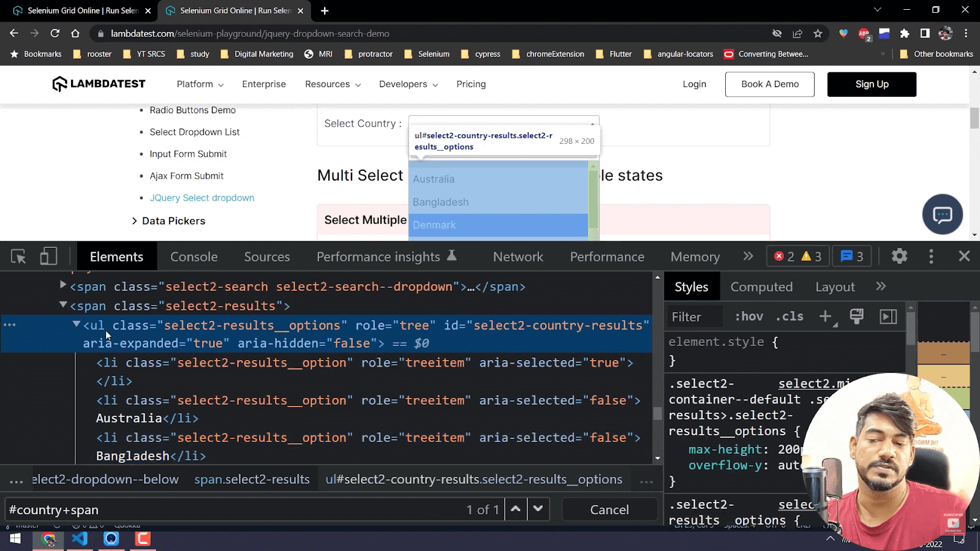Select the .select2-results__option Bangladesh li node

(x=367, y=446)
